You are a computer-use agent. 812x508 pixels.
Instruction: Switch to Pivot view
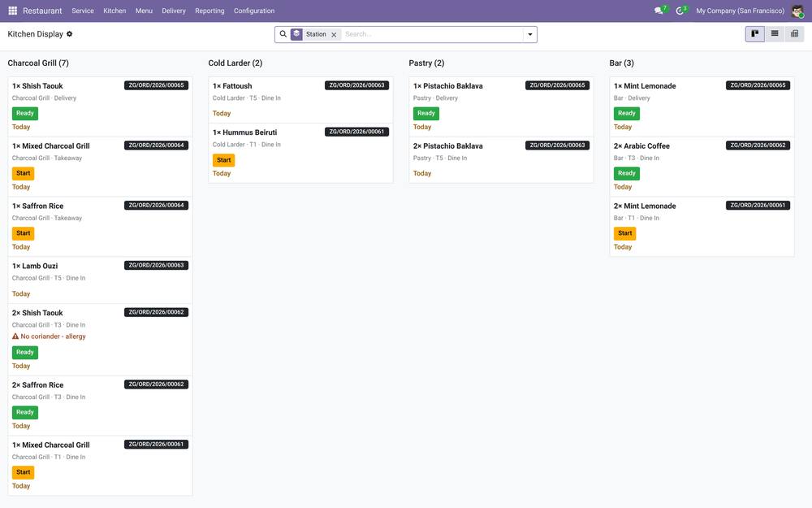pos(794,33)
